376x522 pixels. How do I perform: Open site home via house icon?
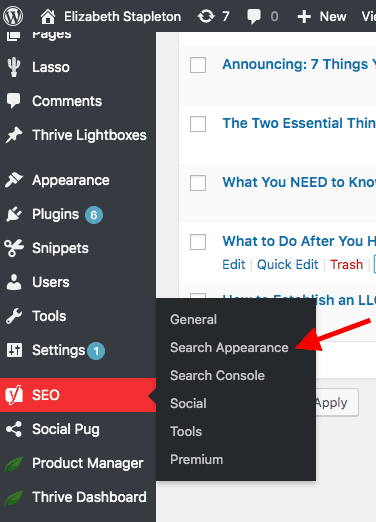pos(48,16)
